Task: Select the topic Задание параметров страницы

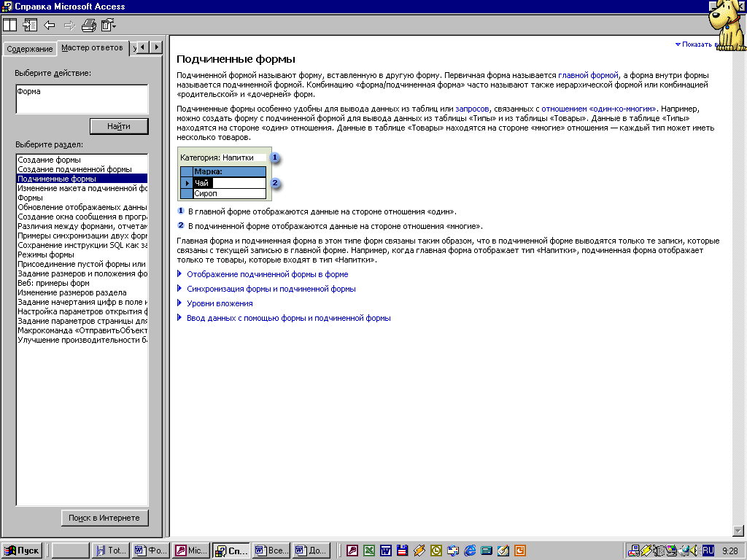Action: tap(82, 321)
